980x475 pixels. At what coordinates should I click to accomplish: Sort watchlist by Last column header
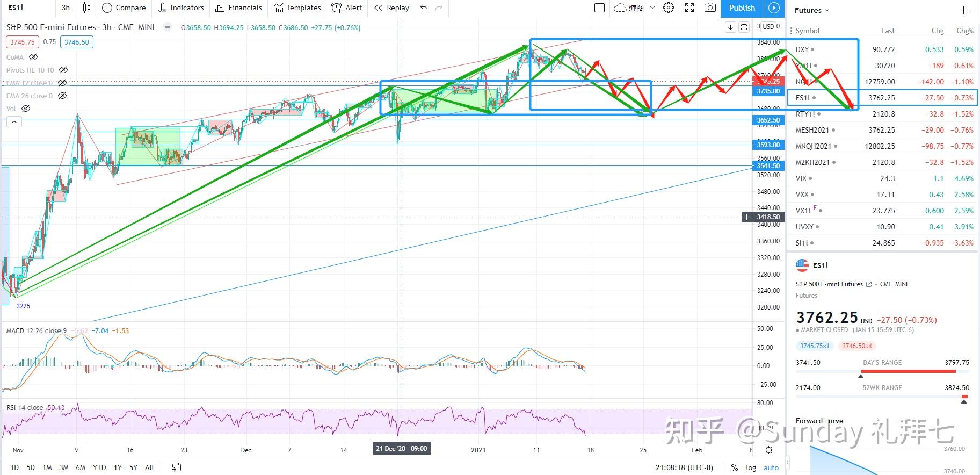pos(888,31)
